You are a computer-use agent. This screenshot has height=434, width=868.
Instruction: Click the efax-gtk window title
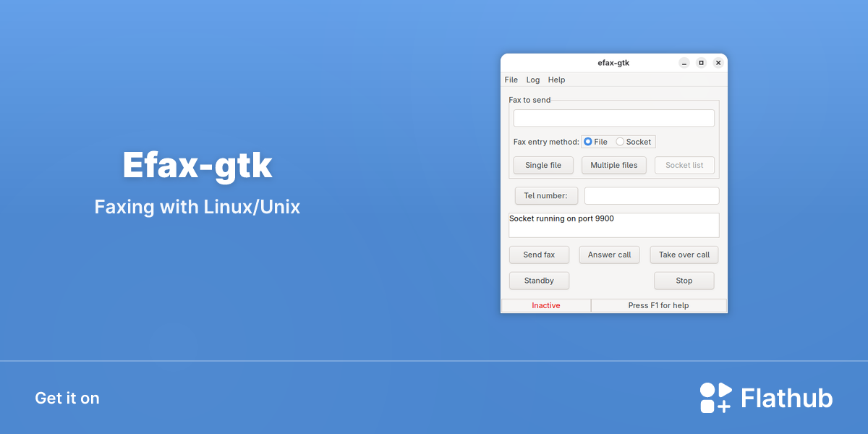click(613, 63)
